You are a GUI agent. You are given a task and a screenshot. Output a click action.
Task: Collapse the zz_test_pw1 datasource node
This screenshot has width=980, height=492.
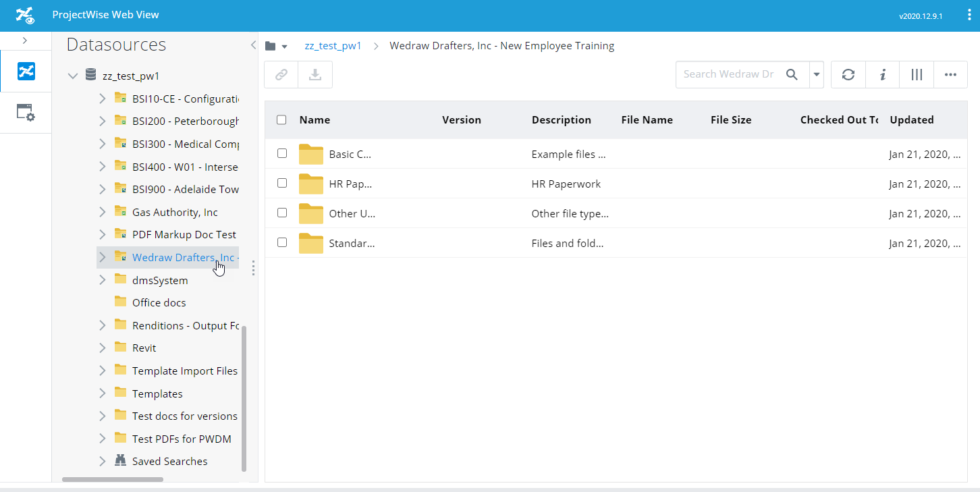pyautogui.click(x=73, y=76)
